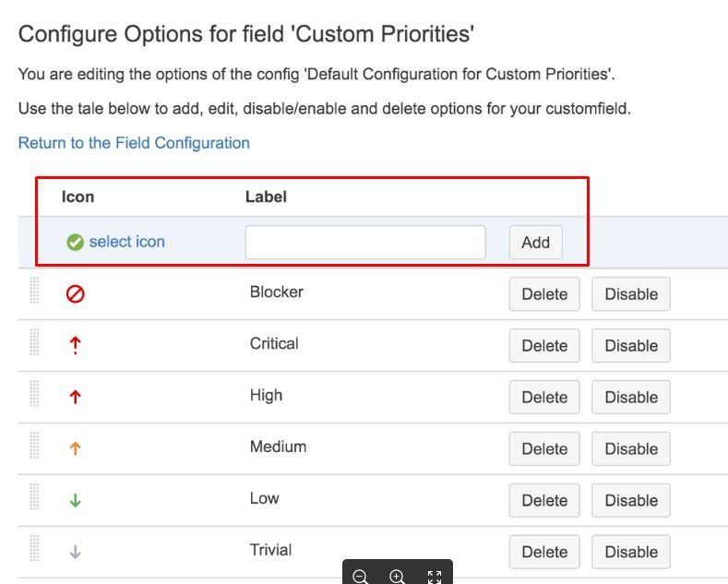Return to the Field Configuration

[134, 143]
